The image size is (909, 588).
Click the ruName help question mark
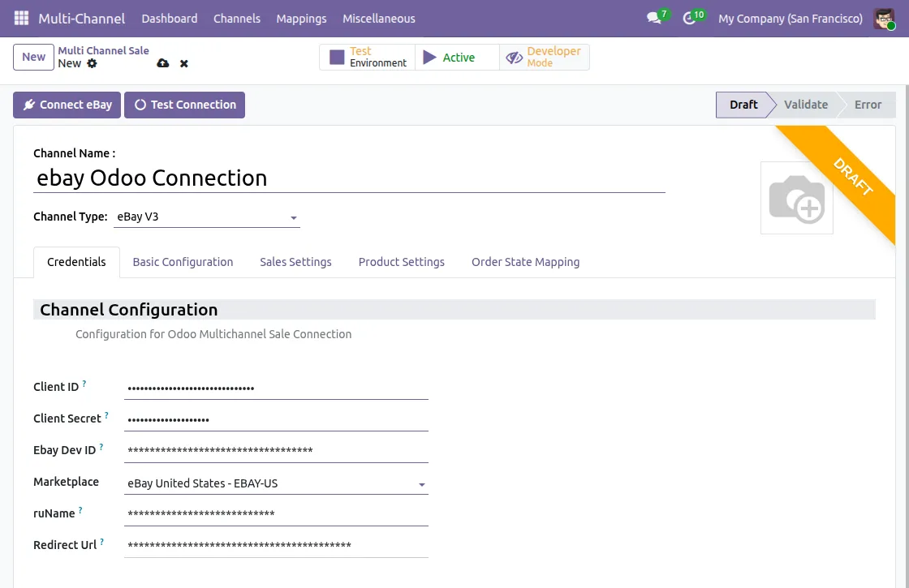coord(80,510)
